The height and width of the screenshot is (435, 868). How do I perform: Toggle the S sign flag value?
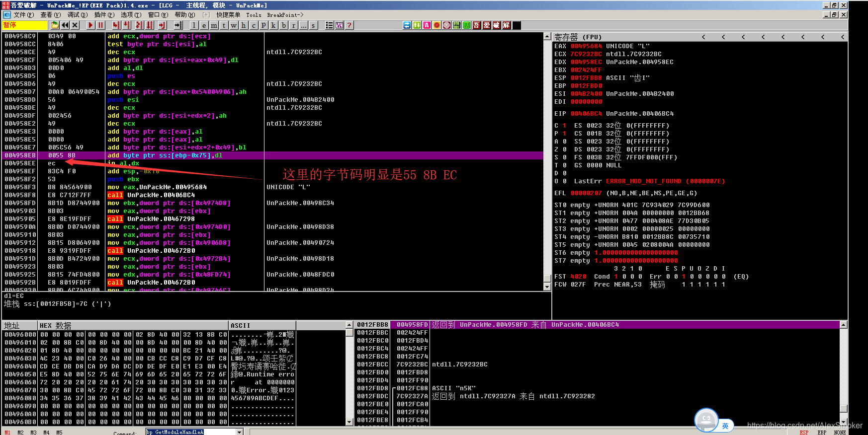point(564,157)
